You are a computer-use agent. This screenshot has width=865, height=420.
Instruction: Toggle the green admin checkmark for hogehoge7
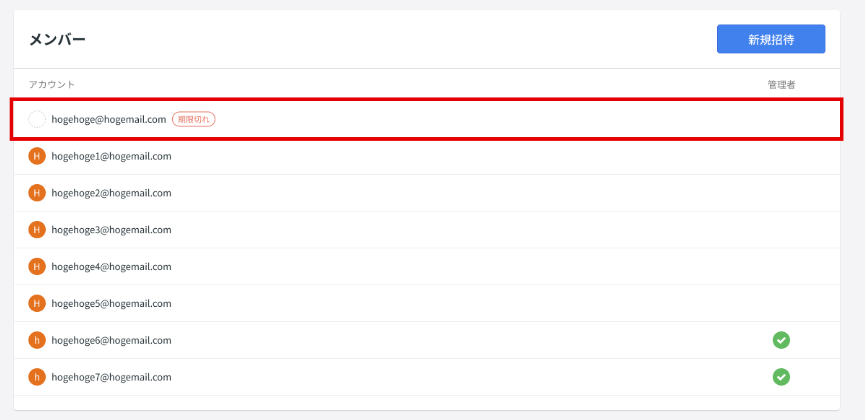click(x=781, y=377)
